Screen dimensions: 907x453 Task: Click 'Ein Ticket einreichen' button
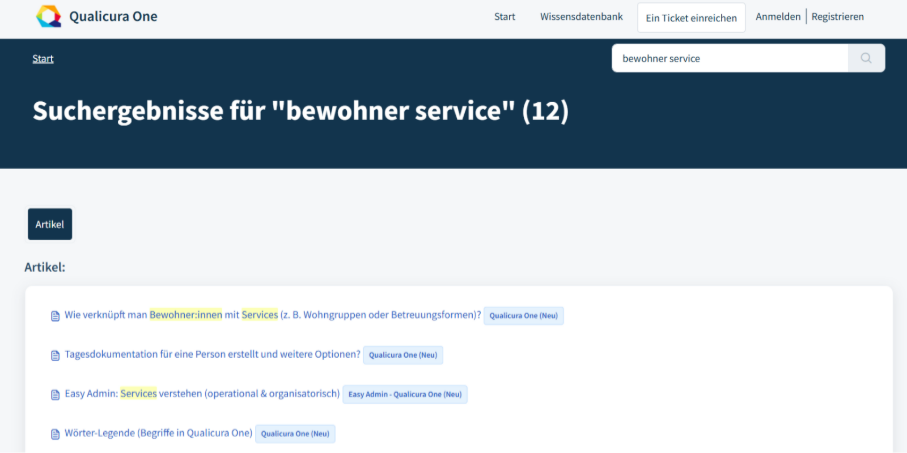691,18
